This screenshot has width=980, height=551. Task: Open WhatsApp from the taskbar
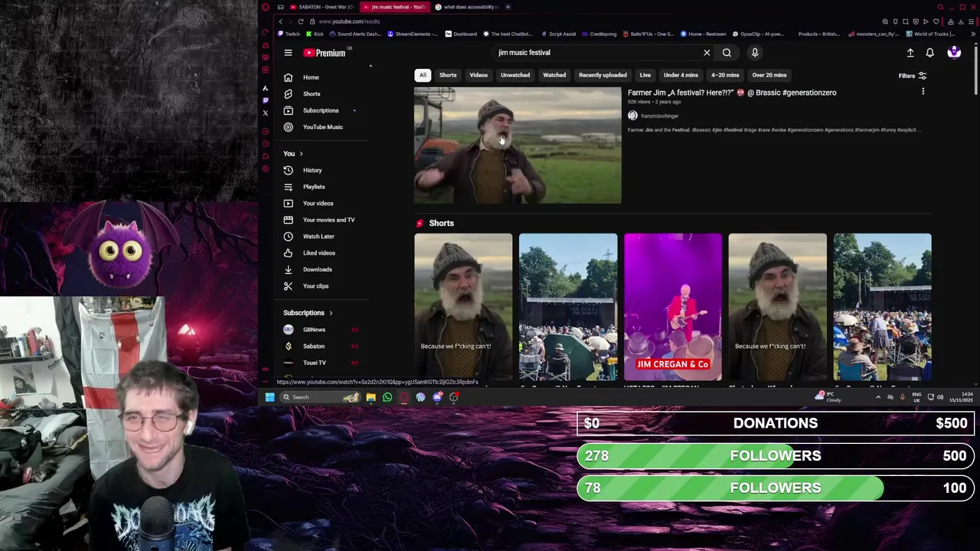point(387,397)
